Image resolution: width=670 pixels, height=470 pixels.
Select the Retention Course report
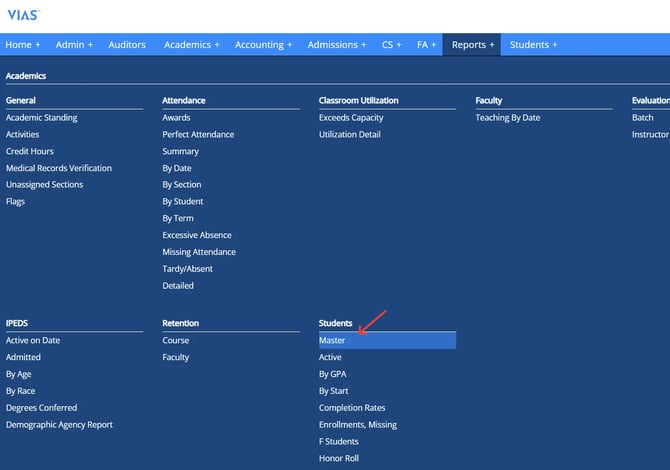[x=175, y=341]
